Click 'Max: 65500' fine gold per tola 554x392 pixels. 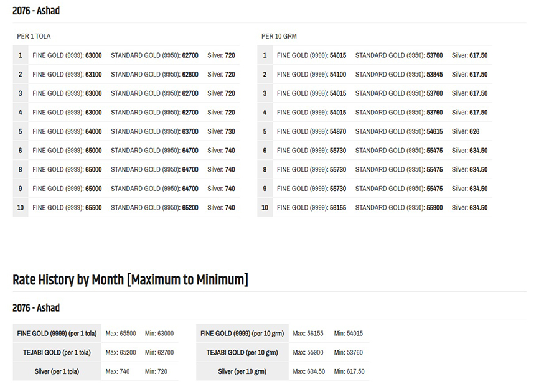coord(121,334)
